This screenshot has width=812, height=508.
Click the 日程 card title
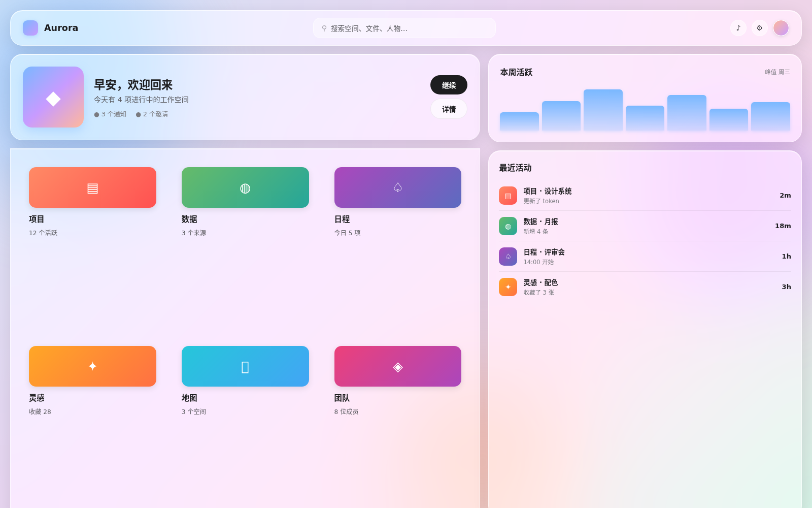(x=342, y=219)
